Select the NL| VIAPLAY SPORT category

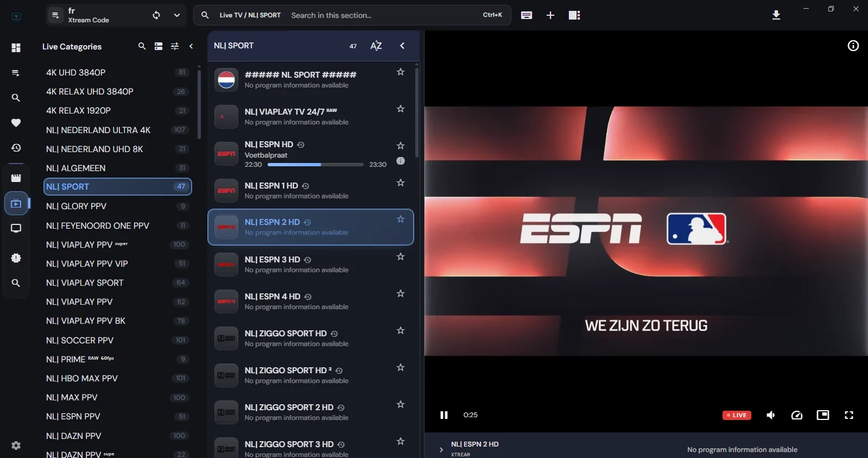pyautogui.click(x=117, y=283)
